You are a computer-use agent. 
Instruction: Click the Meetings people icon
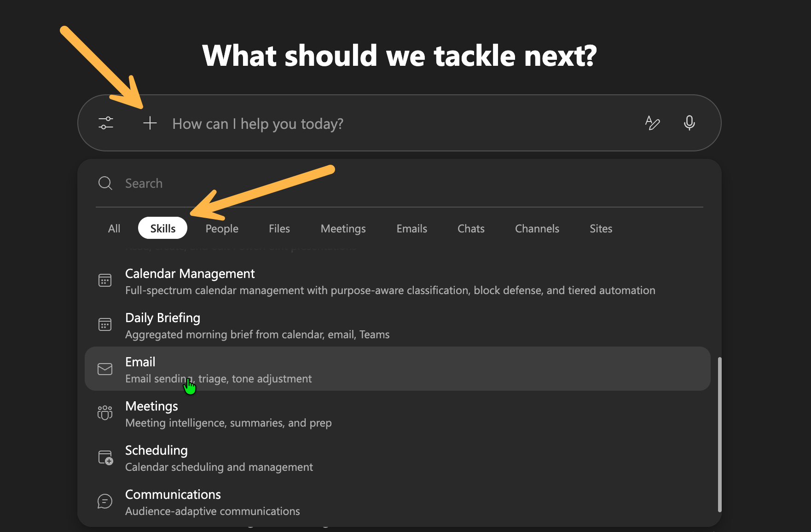coord(105,413)
